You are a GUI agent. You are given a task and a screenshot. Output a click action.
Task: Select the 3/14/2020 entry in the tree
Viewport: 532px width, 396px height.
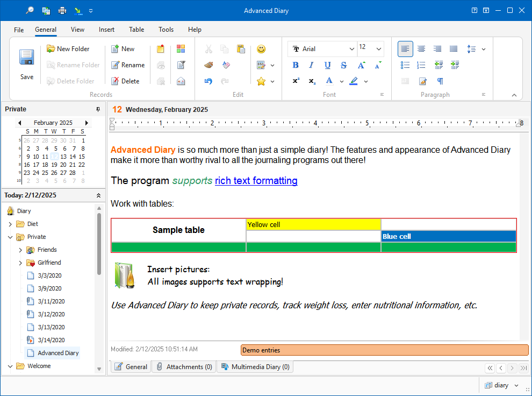pyautogui.click(x=51, y=340)
